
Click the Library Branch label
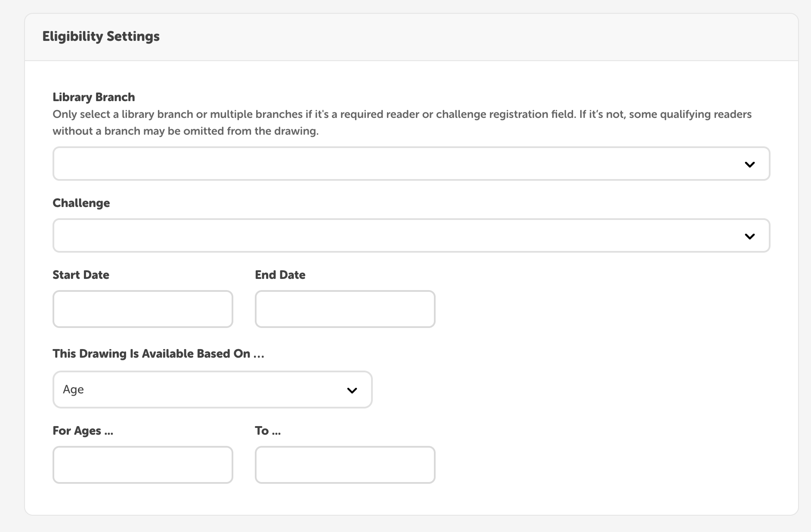[93, 97]
